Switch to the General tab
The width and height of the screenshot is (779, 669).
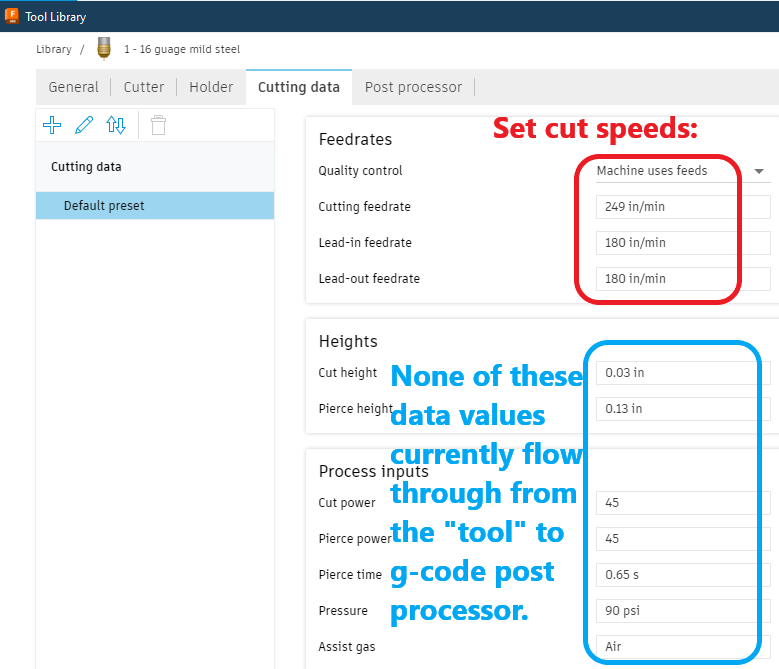(73, 87)
